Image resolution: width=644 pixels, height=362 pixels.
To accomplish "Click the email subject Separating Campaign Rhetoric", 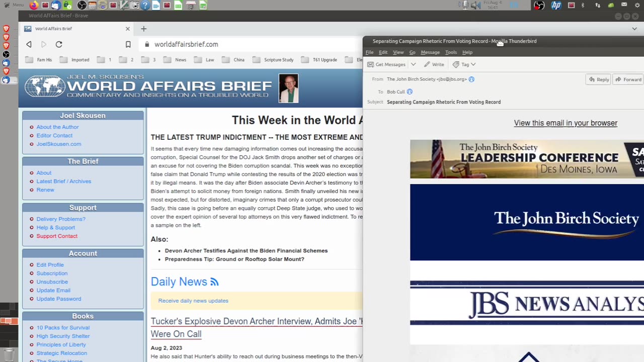I will click(444, 102).
